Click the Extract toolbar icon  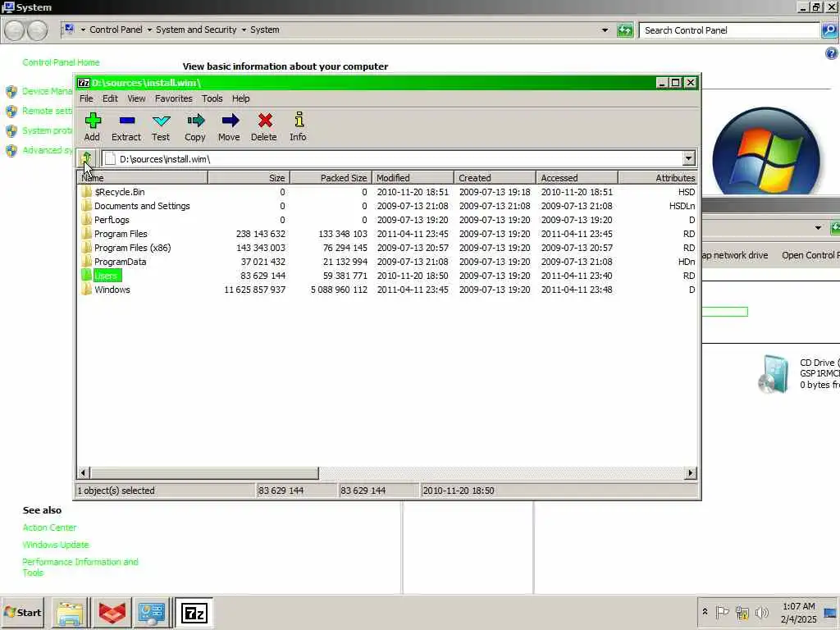coord(126,126)
